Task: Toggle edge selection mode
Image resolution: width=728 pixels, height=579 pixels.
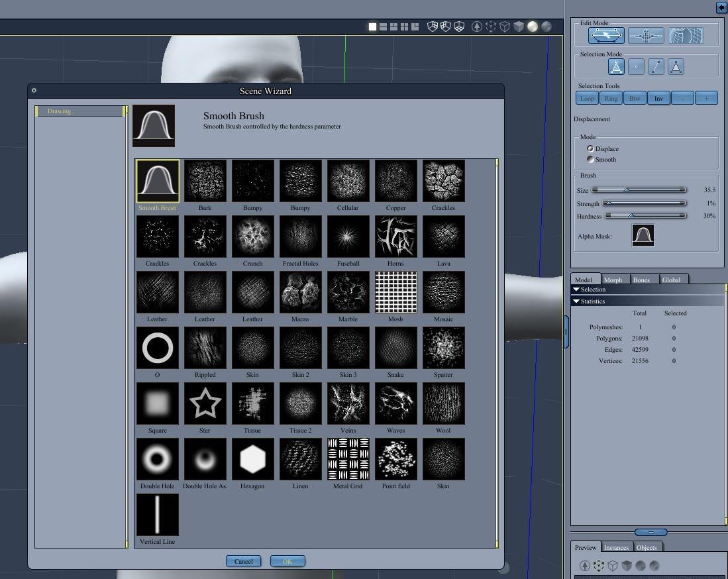Action: point(656,67)
